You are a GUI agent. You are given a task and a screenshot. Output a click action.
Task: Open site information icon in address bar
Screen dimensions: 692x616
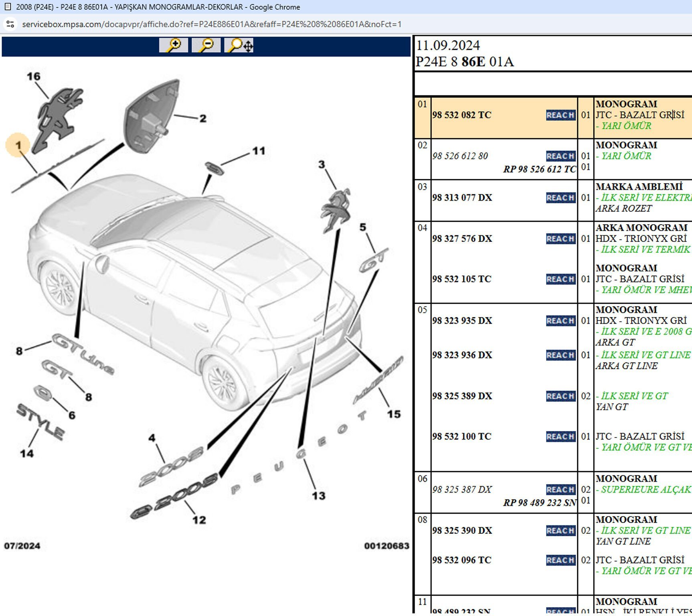(10, 24)
